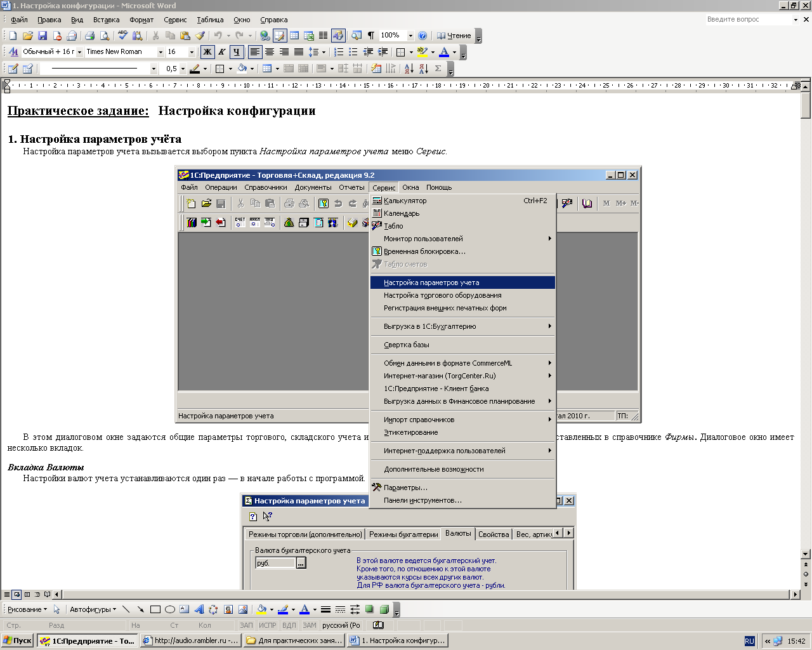Open the Times New Roman font dropdown
The image size is (812, 650).
coord(160,52)
